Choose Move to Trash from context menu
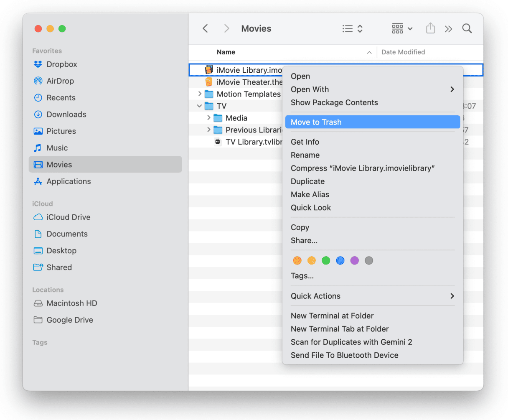The image size is (508, 420). pos(316,122)
